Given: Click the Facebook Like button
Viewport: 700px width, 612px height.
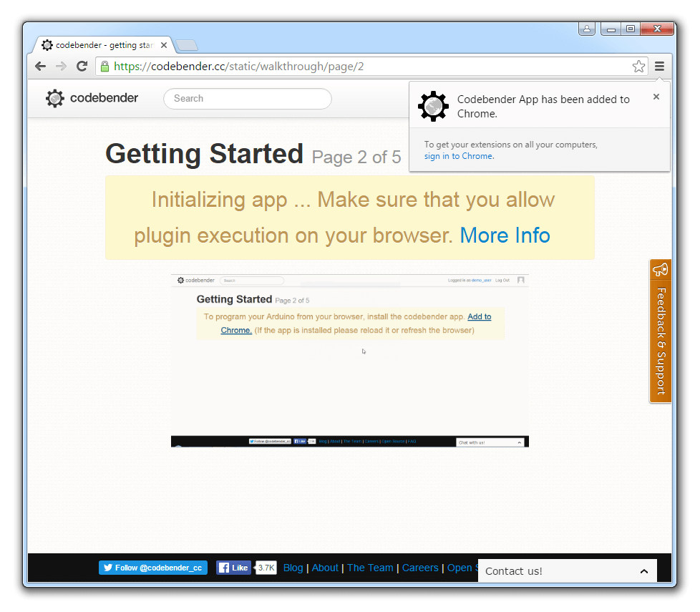Looking at the screenshot, I should pos(233,568).
